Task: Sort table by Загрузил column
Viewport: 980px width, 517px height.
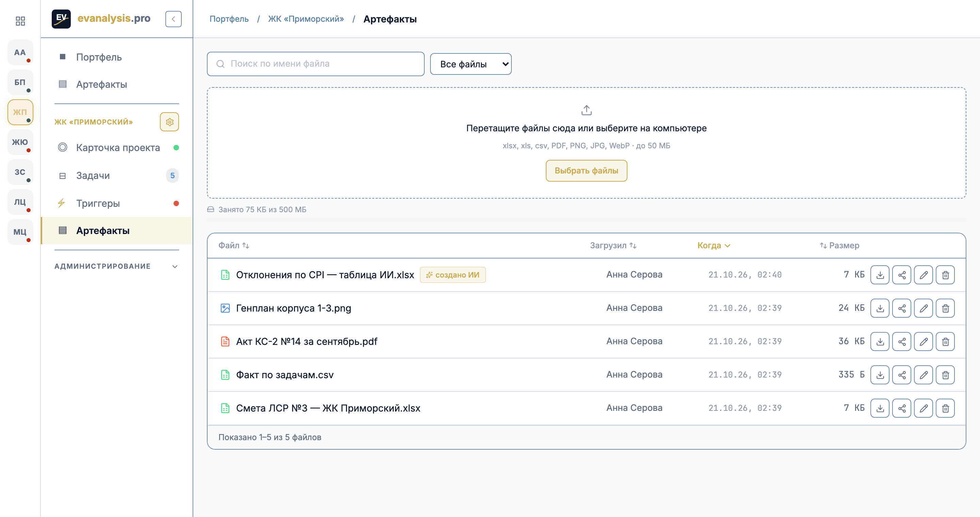Action: tap(613, 246)
